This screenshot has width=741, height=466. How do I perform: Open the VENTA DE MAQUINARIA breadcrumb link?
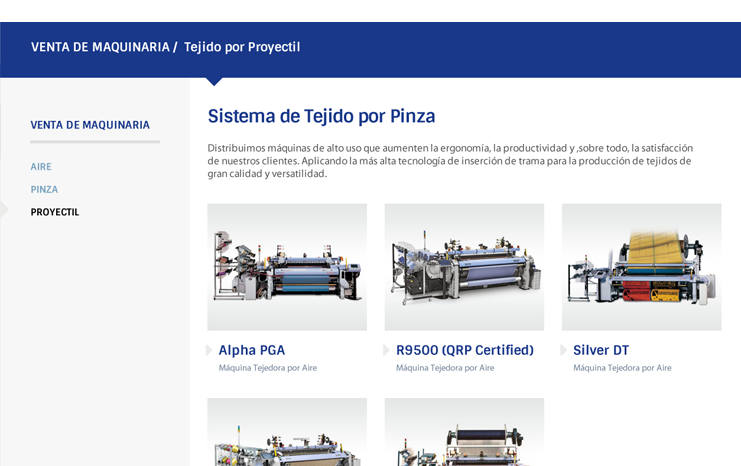[x=100, y=47]
